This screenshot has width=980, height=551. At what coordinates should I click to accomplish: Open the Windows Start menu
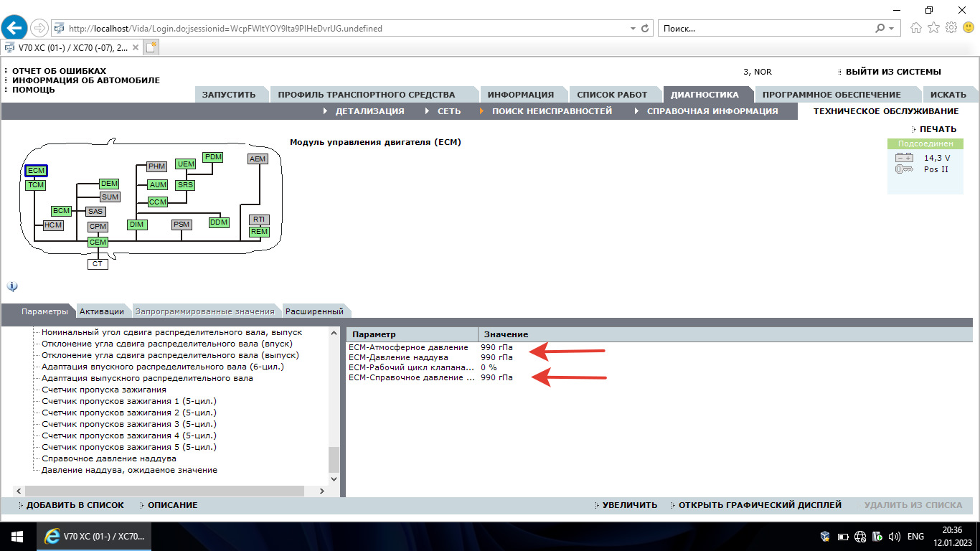pyautogui.click(x=17, y=537)
